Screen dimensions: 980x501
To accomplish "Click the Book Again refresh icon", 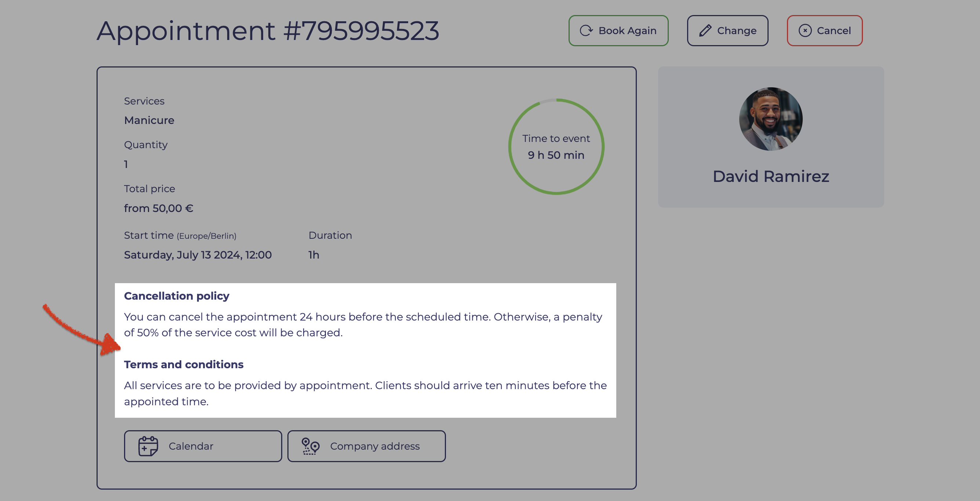I will [x=586, y=31].
